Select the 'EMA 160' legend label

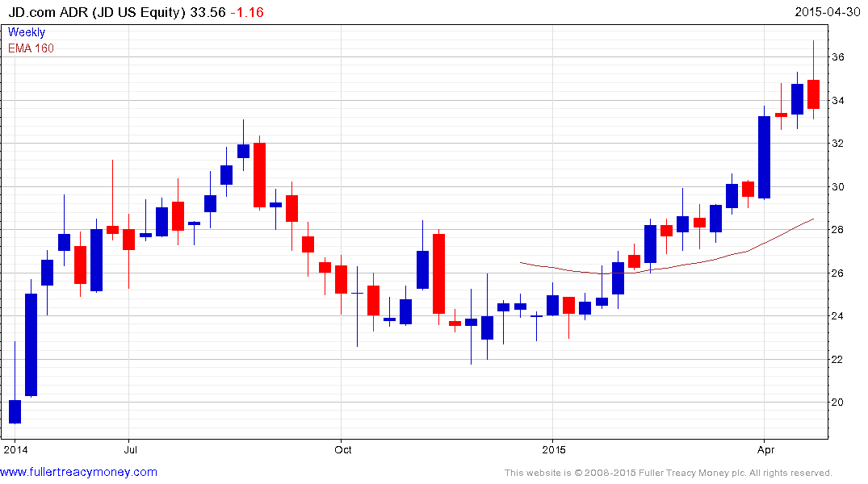pos(31,48)
